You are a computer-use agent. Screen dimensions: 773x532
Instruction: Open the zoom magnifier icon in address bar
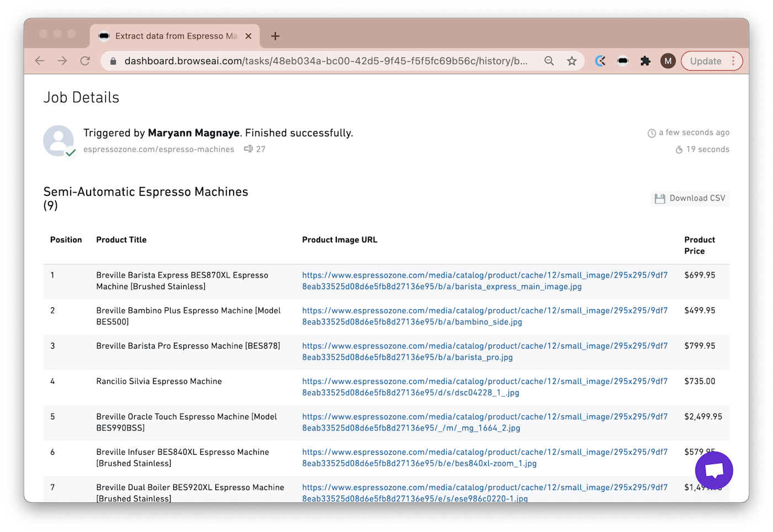click(549, 61)
